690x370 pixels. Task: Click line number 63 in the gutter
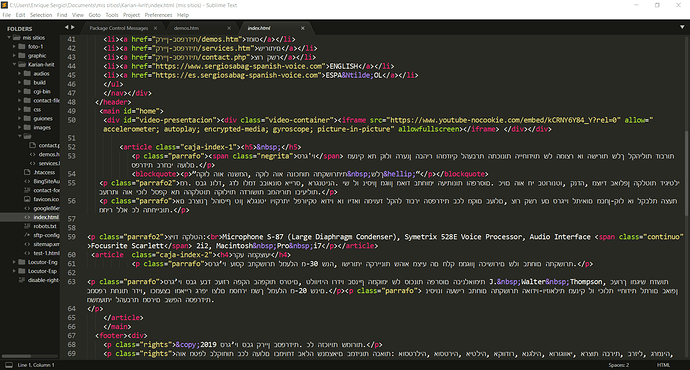pos(71,282)
